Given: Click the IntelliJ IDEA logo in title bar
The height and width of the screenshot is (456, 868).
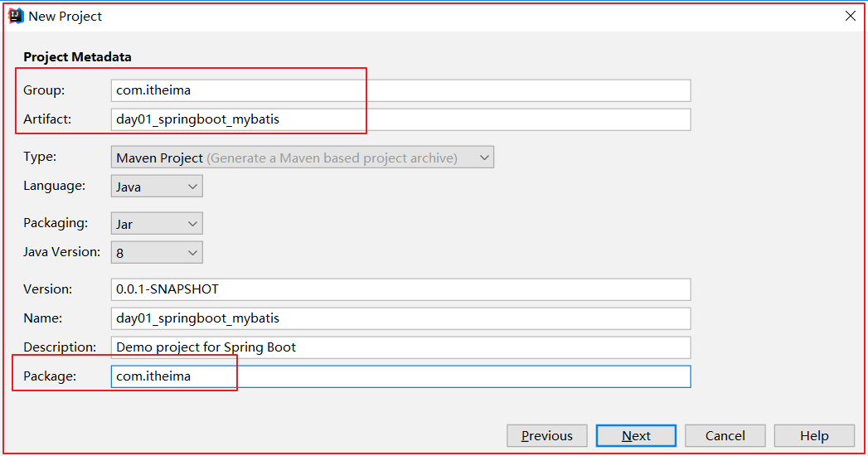Looking at the screenshot, I should coord(16,16).
